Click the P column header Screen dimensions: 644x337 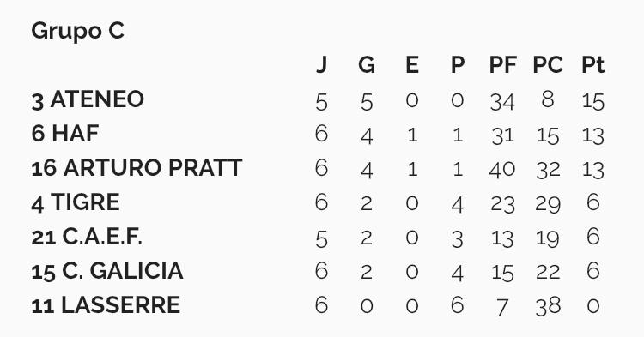pos(458,65)
